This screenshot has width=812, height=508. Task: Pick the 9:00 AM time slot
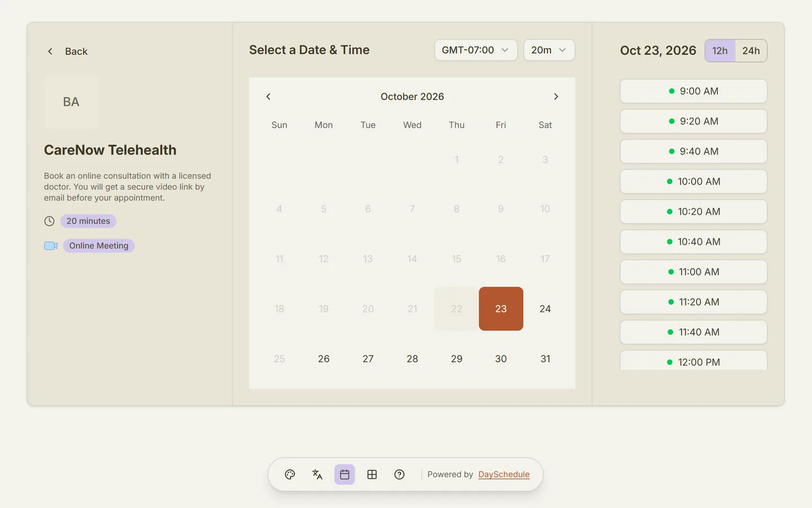(694, 91)
